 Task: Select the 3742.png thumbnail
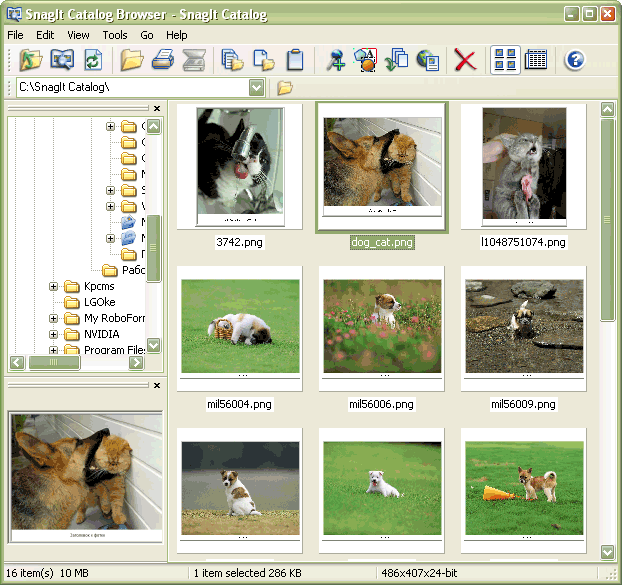coord(240,167)
